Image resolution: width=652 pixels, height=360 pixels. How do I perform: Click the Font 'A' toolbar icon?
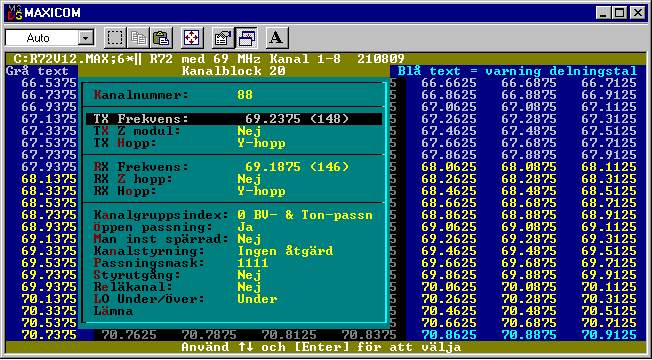point(277,38)
